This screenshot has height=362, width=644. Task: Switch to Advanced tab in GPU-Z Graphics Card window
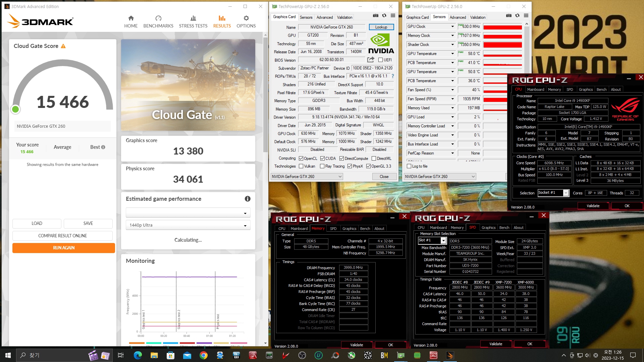click(325, 17)
